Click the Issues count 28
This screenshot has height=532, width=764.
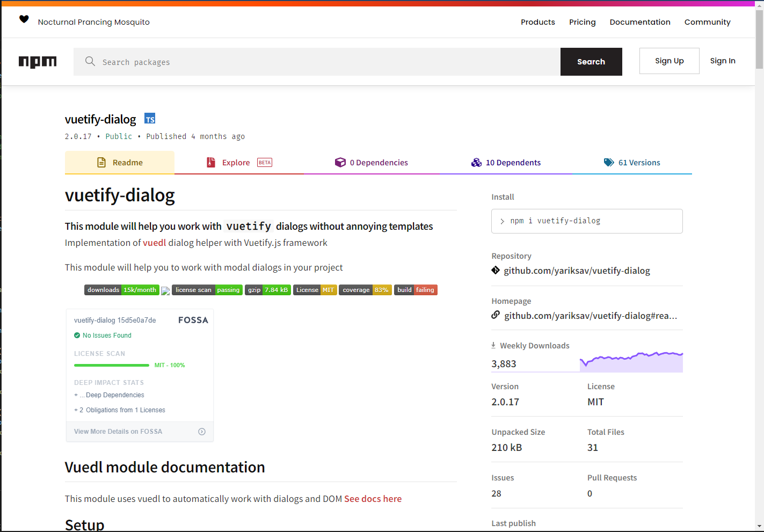click(x=496, y=493)
